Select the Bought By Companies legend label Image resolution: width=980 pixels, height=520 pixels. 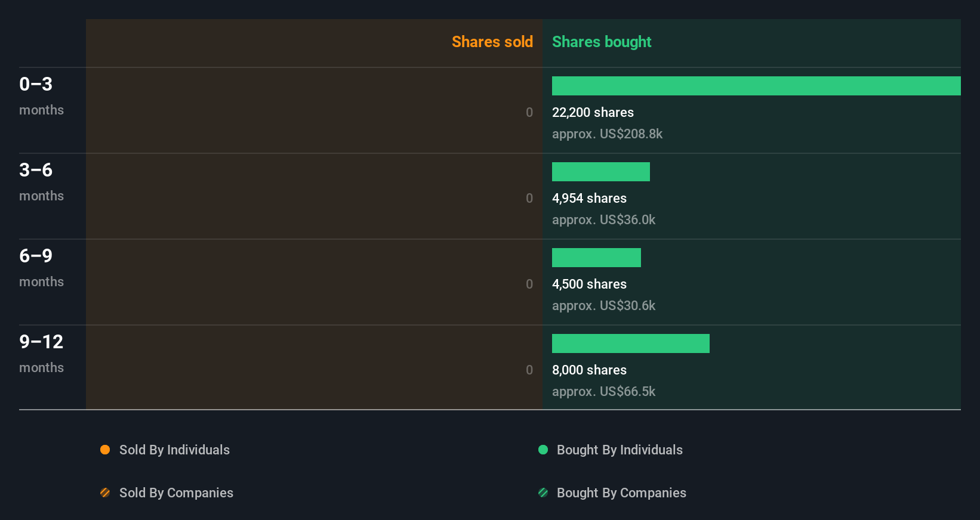pyautogui.click(x=621, y=493)
